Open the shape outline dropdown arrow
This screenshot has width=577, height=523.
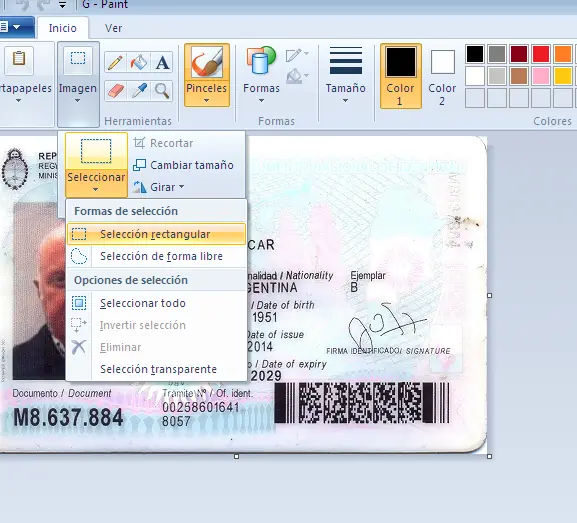tap(307, 54)
